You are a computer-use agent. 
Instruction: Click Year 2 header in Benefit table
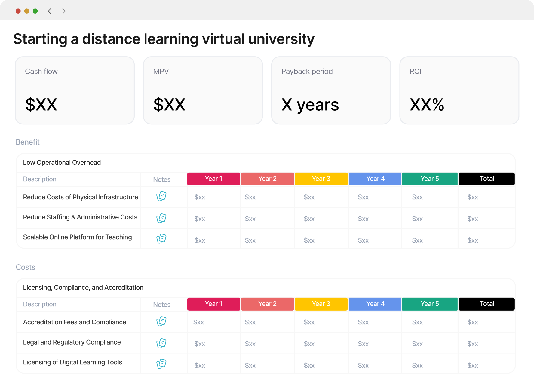point(267,179)
